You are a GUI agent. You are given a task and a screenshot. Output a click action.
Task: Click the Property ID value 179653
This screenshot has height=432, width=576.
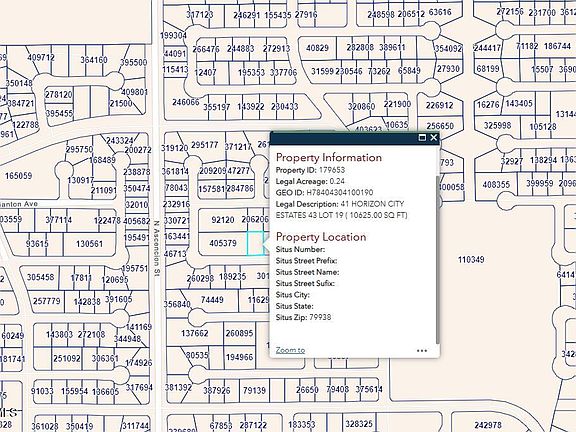tap(332, 170)
